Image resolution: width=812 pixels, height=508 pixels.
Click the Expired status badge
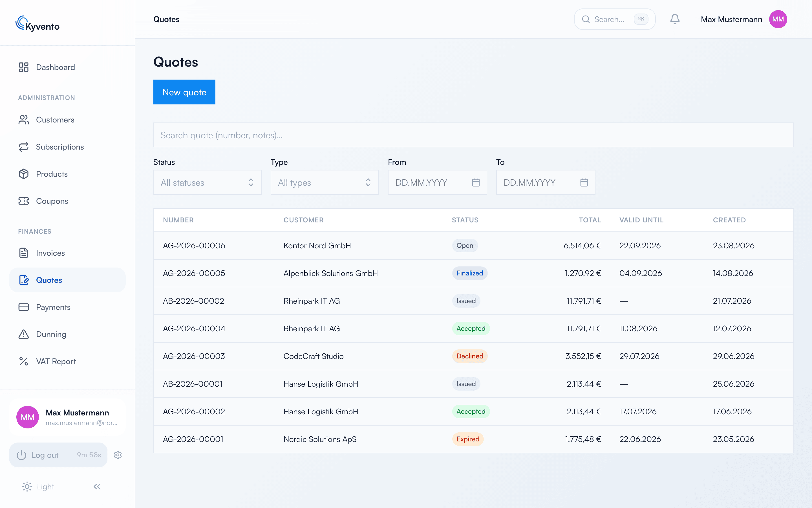pyautogui.click(x=467, y=439)
